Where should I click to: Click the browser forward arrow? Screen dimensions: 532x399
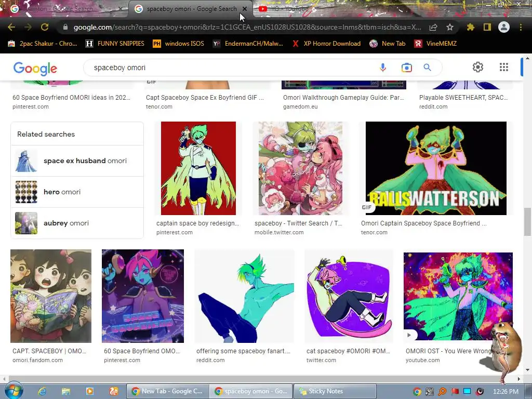click(x=28, y=27)
